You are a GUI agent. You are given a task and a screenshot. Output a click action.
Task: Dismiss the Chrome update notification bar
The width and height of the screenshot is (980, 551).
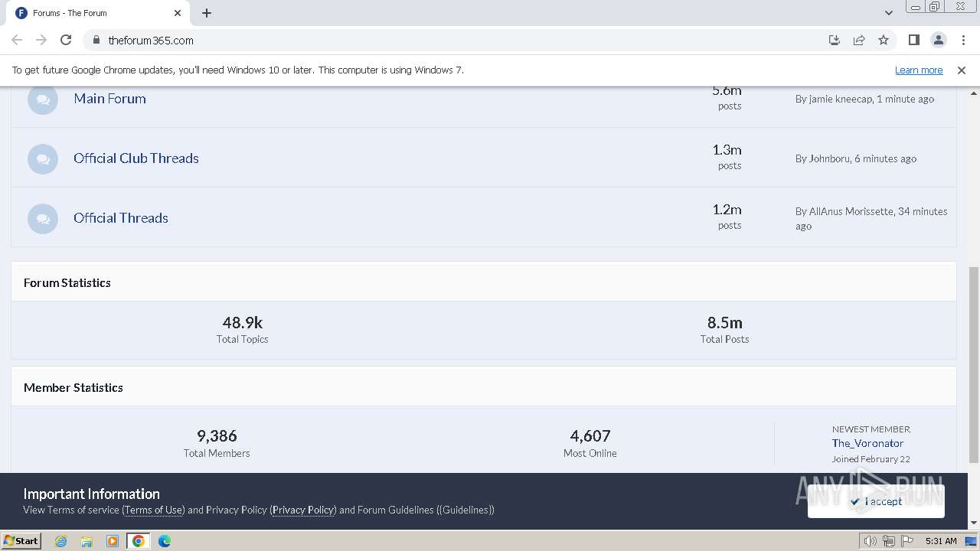tap(962, 70)
